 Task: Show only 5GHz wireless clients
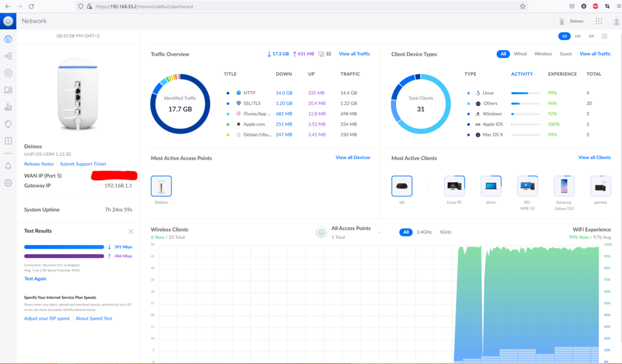(445, 232)
